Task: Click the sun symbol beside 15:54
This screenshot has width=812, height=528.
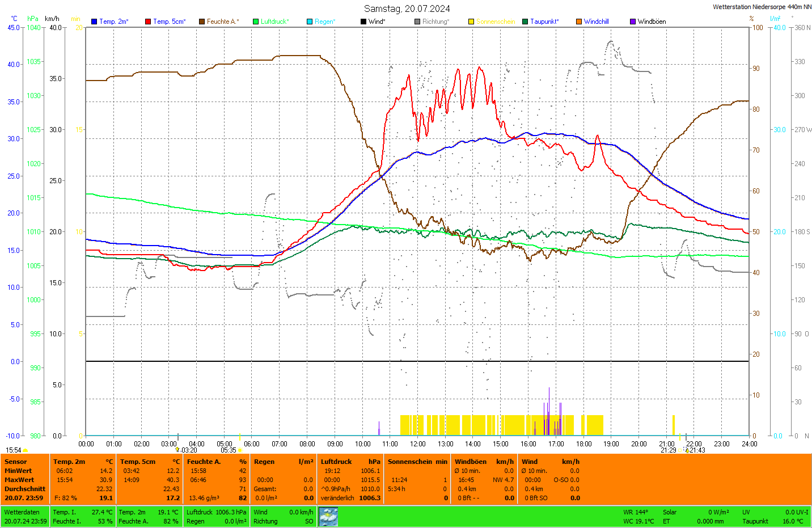Action: [x=26, y=450]
